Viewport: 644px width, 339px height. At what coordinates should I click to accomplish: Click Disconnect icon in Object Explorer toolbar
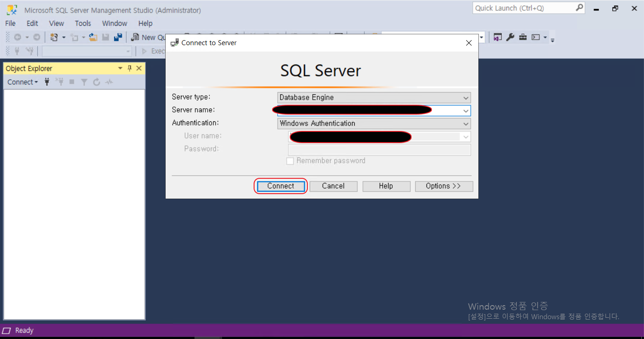click(60, 82)
